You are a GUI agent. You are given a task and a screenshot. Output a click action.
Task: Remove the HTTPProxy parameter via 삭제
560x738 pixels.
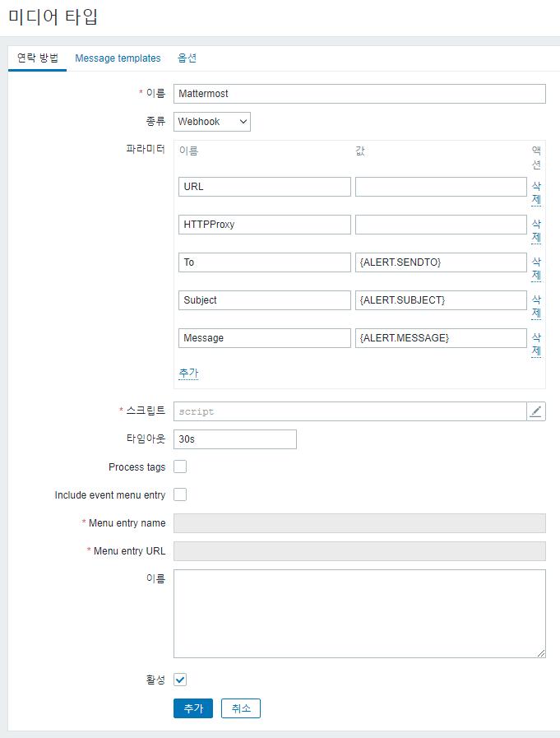click(x=536, y=230)
